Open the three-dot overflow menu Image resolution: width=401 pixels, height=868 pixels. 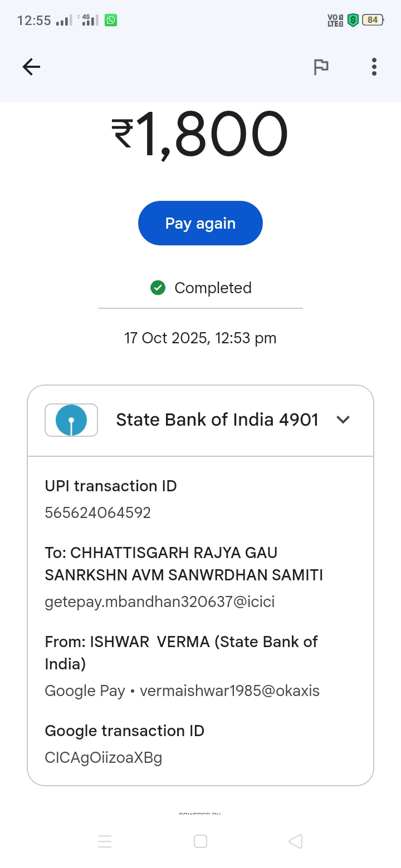(374, 67)
